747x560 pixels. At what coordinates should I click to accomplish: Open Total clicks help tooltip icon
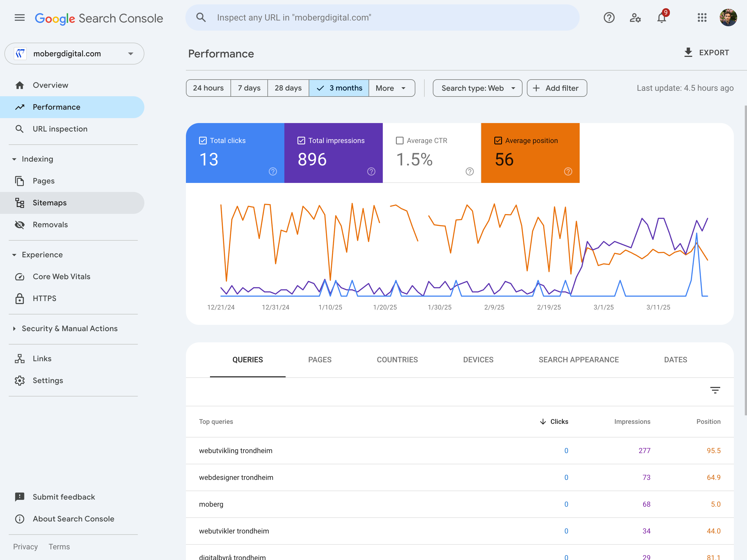273,171
